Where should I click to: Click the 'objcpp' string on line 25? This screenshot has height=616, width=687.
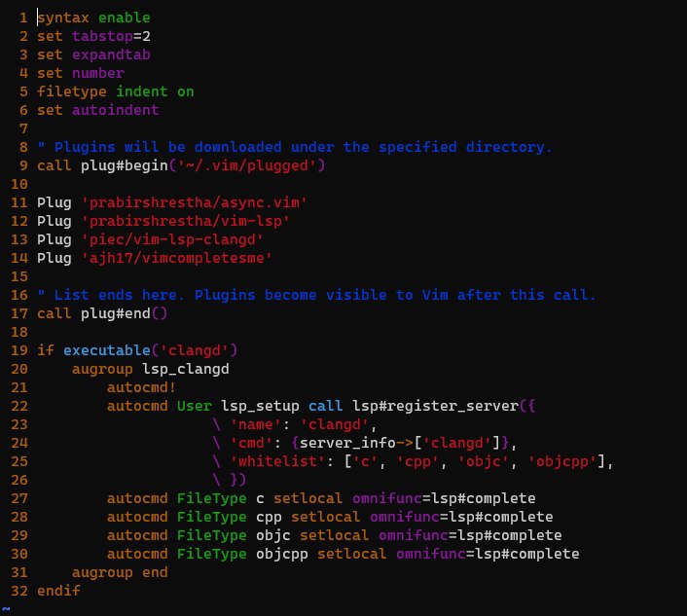(x=562, y=462)
